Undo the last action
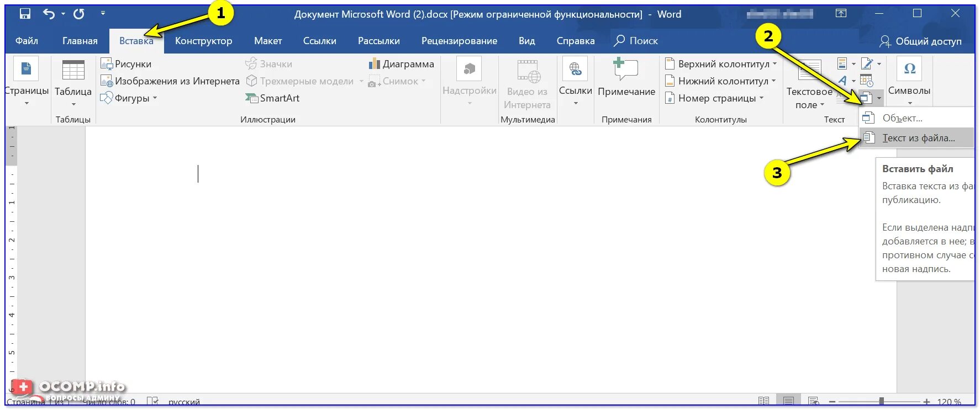This screenshot has width=980, height=410. pos(49,14)
